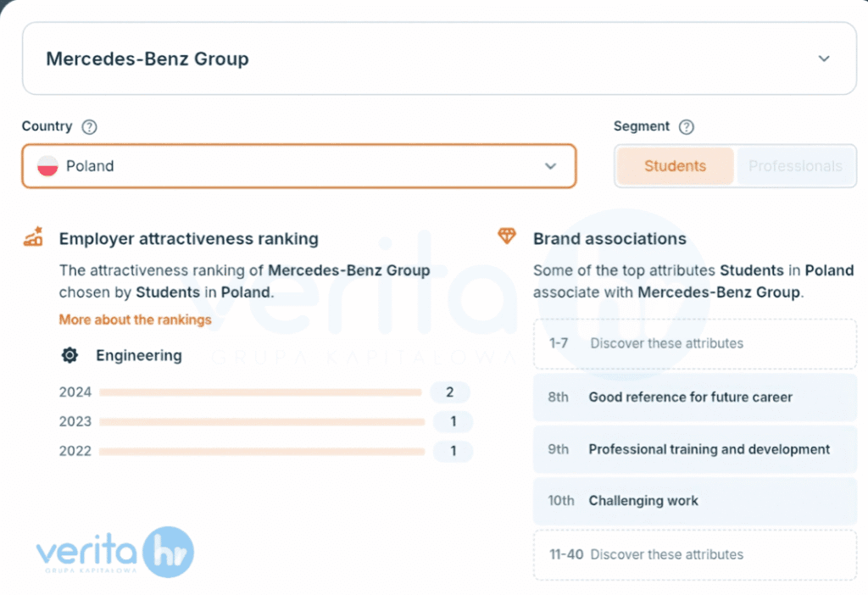The image size is (868, 595).
Task: Select the Good reference for future career attribute
Action: coord(694,397)
